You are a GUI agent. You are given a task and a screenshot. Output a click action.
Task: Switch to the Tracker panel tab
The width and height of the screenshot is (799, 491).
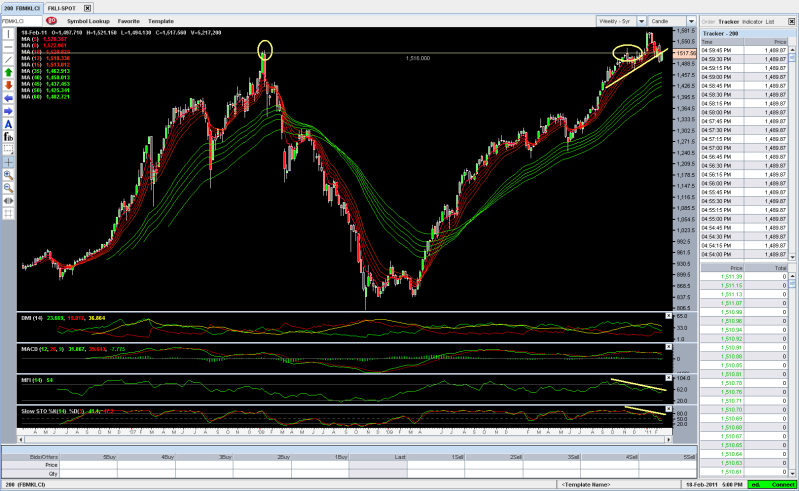point(728,22)
